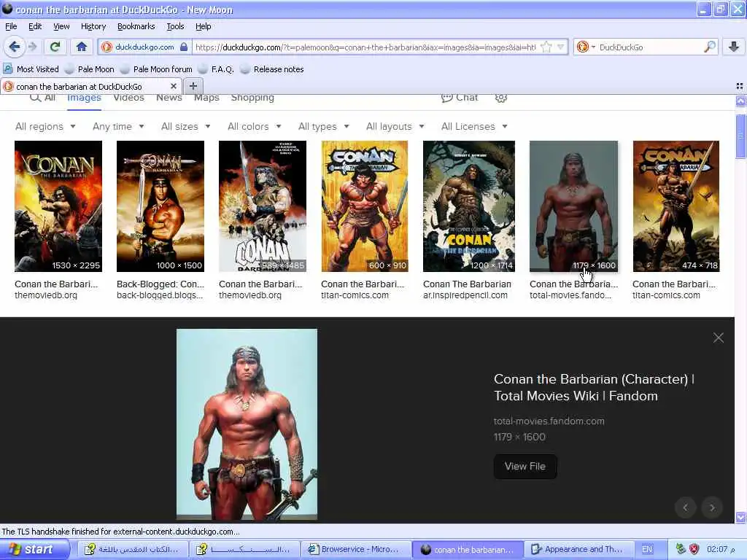This screenshot has width=747, height=560.
Task: Switch to Appearance and Themes taskbar window
Action: pos(578,550)
